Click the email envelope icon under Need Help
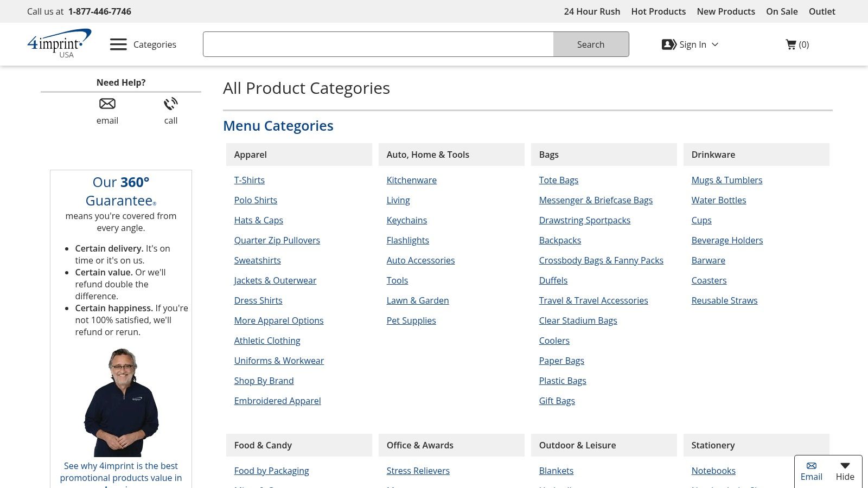The width and height of the screenshot is (868, 488). 107,104
